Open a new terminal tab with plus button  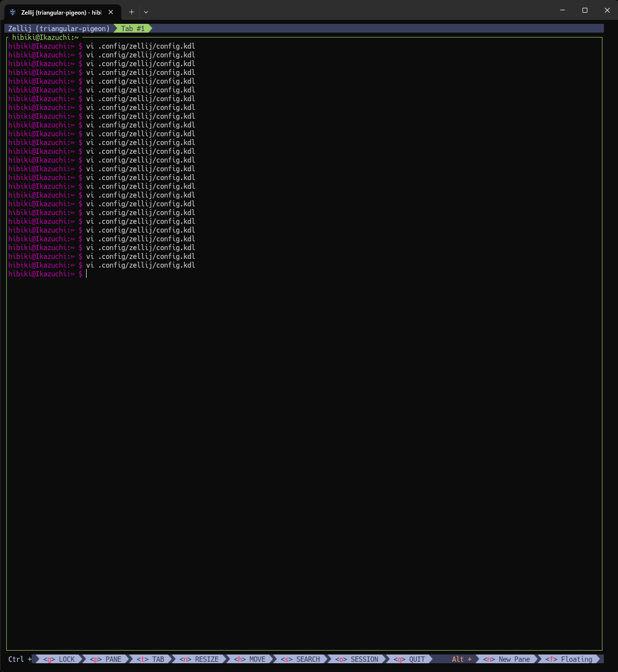coord(131,12)
